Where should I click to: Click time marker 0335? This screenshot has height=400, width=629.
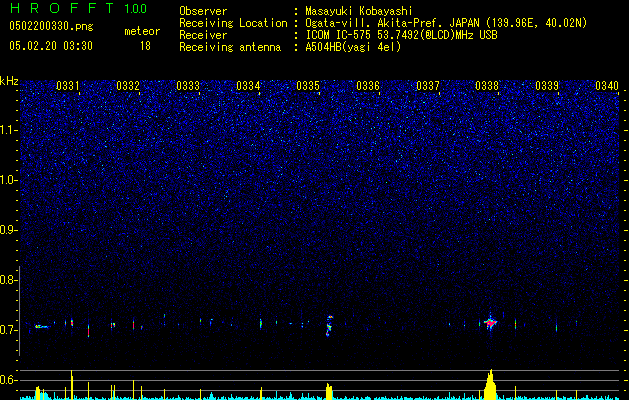308,85
